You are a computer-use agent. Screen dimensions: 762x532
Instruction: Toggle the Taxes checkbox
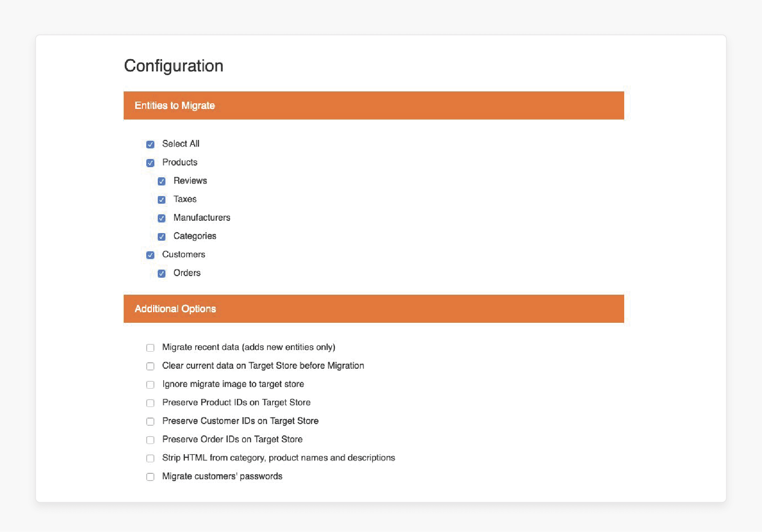[162, 200]
